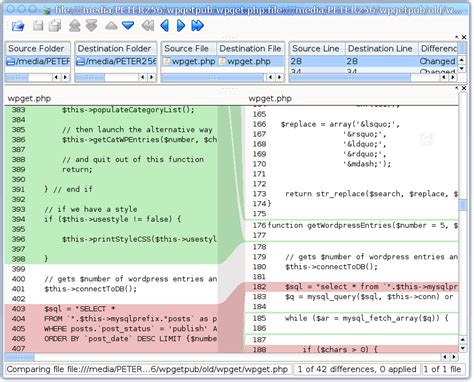Jump to next difference blue down arrow
Screen dimensions: 474x382
tap(128, 26)
